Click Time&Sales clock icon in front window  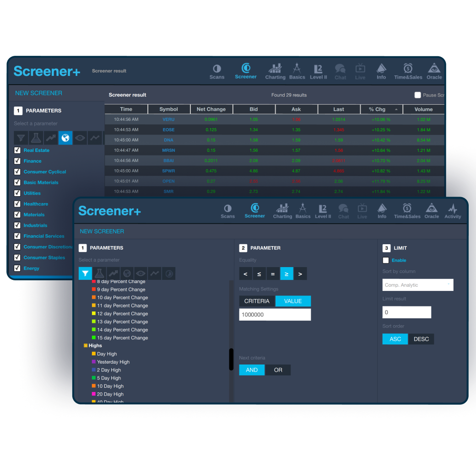[407, 210]
